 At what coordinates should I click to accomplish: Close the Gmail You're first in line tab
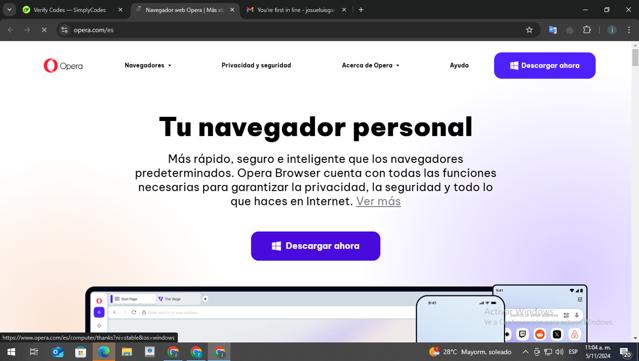(x=344, y=10)
